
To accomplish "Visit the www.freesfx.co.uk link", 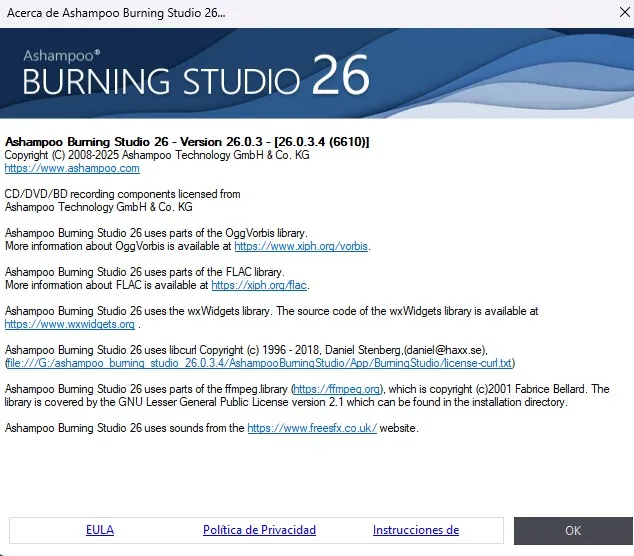I will coord(312,428).
